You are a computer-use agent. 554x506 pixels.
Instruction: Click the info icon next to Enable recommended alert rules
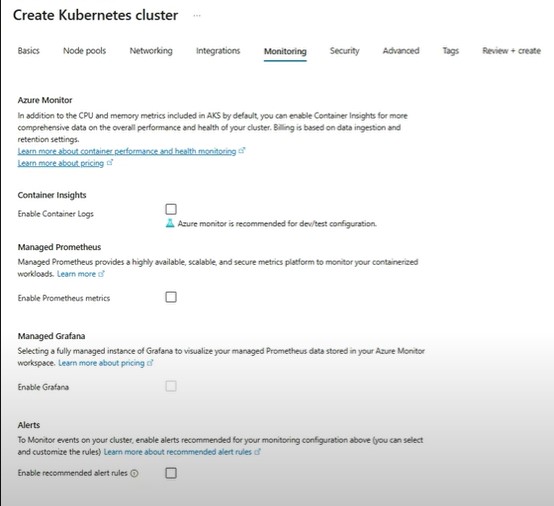tap(134, 473)
